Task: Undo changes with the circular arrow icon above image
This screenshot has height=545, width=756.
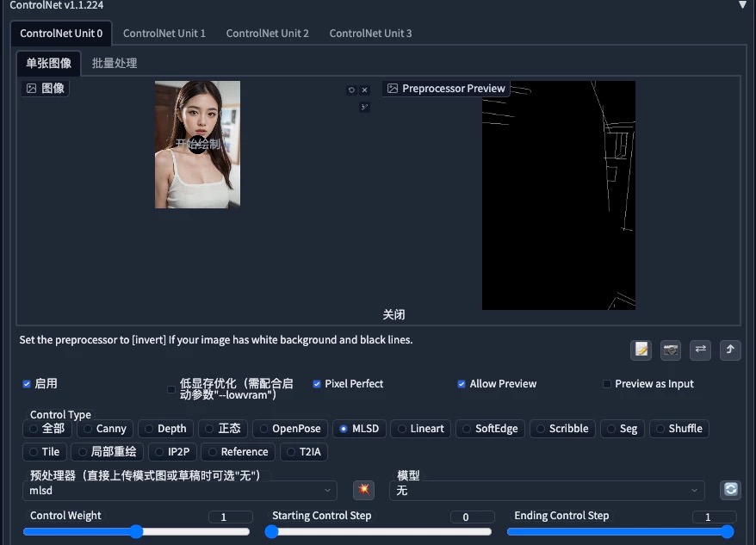Action: point(351,90)
